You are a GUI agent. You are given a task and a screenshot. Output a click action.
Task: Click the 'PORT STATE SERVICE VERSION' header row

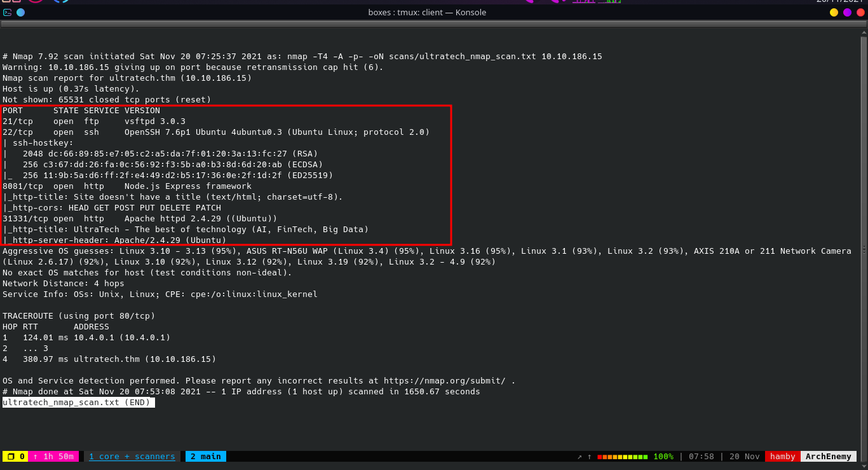pyautogui.click(x=81, y=110)
